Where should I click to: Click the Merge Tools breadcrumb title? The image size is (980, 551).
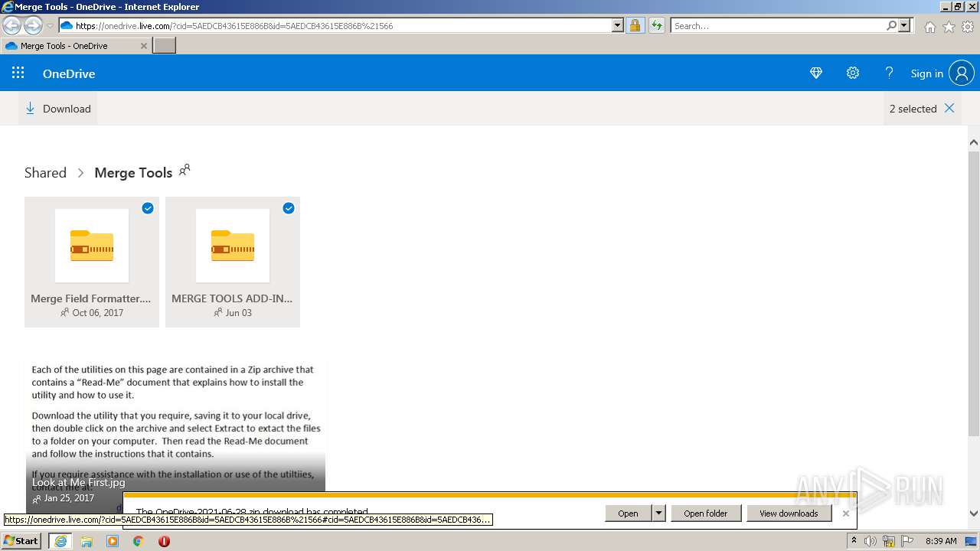(133, 172)
